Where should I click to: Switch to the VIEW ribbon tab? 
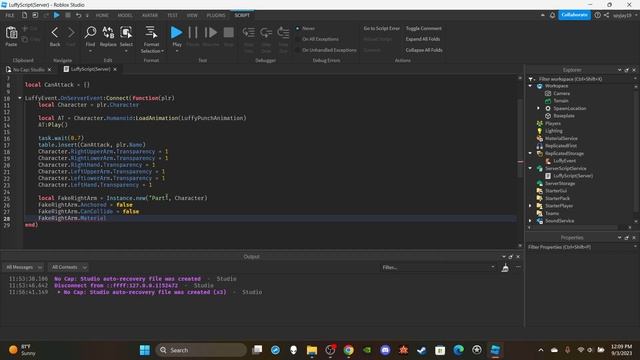pos(192,15)
